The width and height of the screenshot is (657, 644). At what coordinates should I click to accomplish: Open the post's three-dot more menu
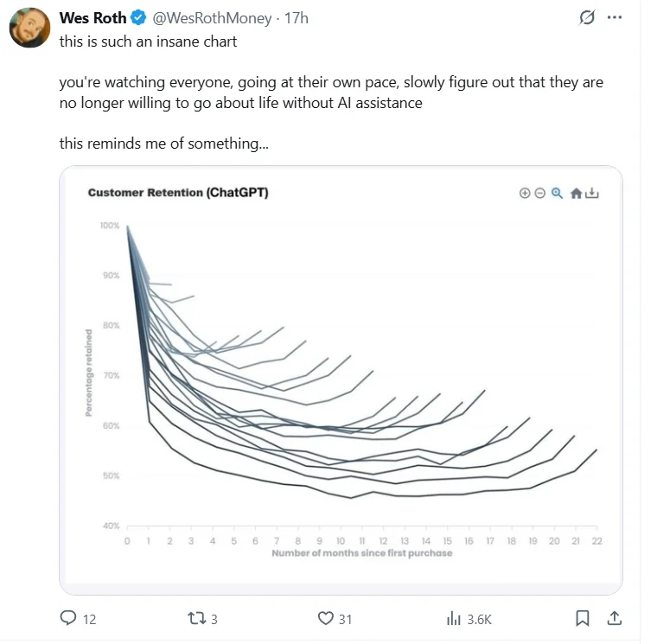(x=615, y=18)
